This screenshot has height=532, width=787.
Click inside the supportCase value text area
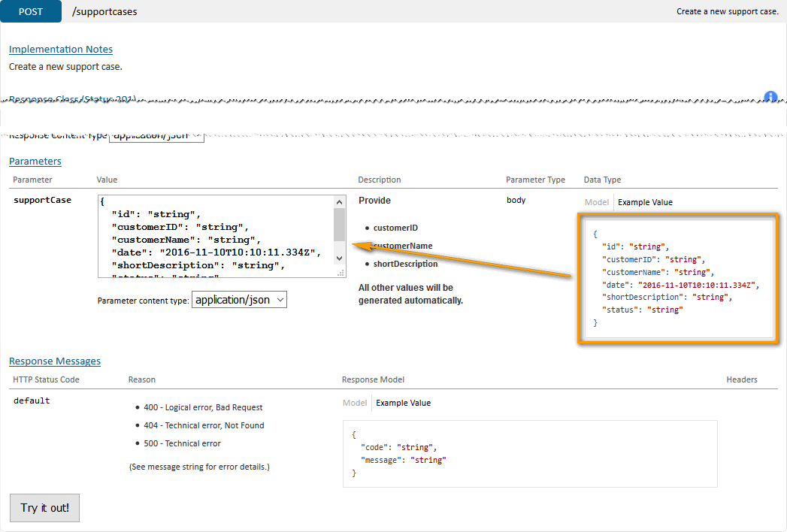[216, 237]
